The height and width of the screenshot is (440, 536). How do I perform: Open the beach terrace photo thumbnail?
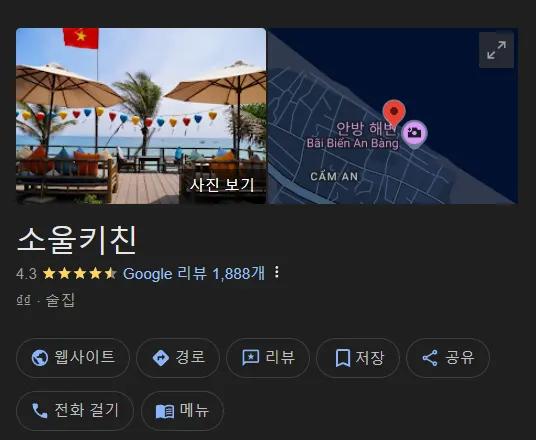pyautogui.click(x=141, y=116)
